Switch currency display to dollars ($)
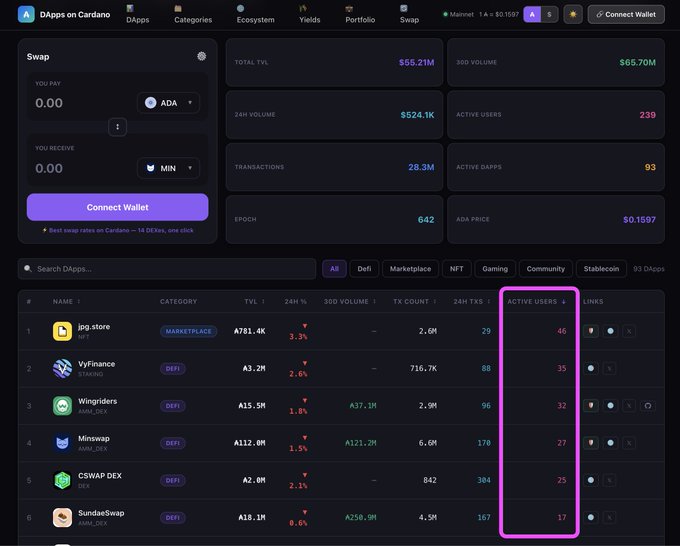Screen dimensions: 680x546 549,14
